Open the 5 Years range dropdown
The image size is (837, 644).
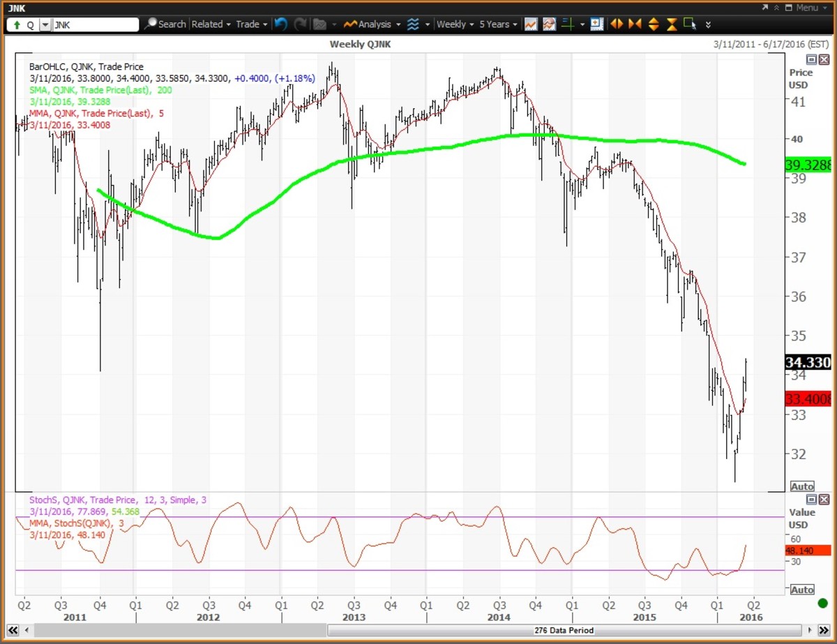(x=498, y=24)
